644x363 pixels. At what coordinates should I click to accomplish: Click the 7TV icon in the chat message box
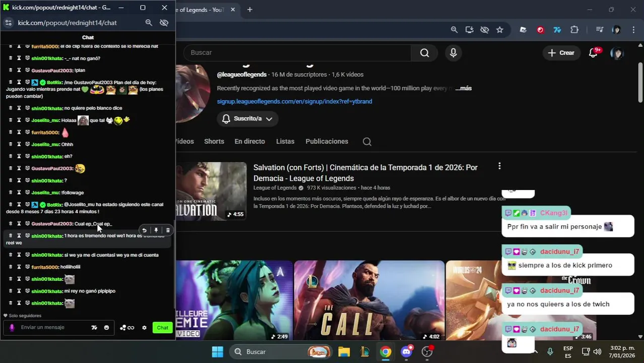point(94,328)
